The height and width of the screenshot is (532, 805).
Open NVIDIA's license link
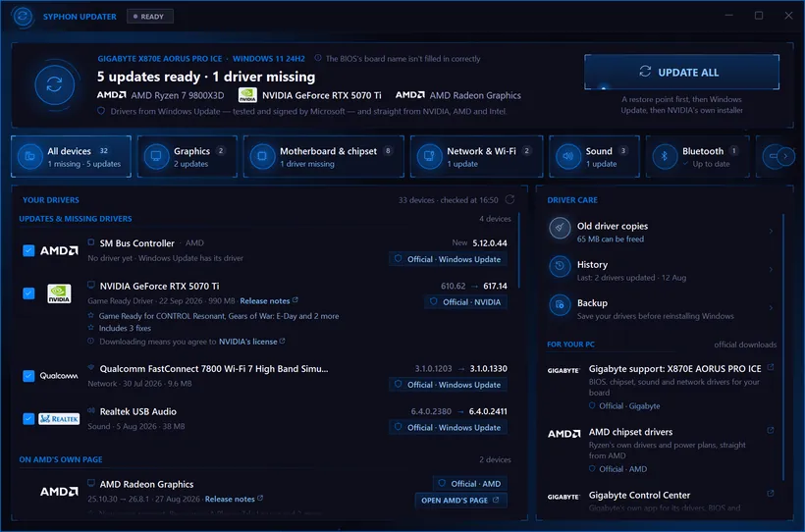(251, 342)
